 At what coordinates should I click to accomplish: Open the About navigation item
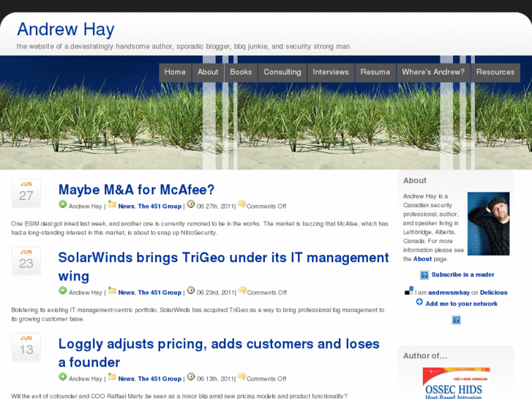coord(208,72)
